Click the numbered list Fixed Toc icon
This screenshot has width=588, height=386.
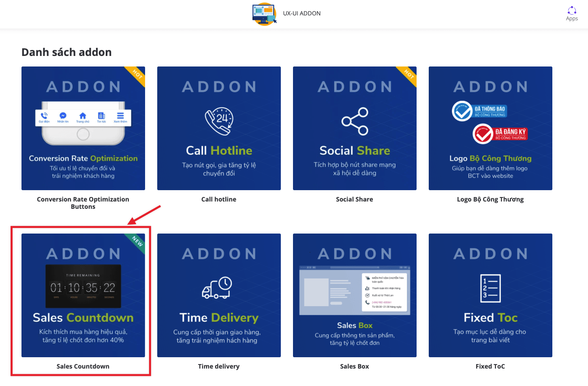(x=490, y=288)
